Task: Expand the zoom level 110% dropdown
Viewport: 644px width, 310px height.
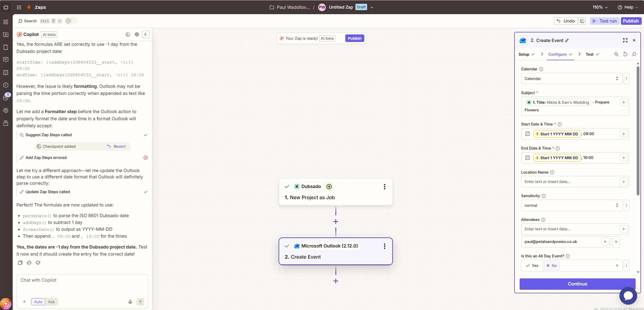Action: pyautogui.click(x=600, y=7)
